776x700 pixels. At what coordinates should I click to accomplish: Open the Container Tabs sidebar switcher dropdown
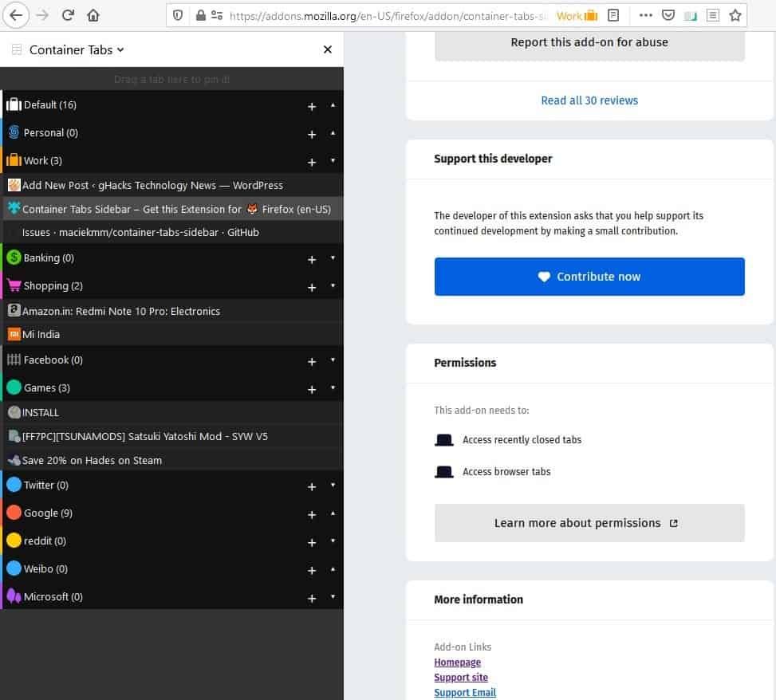[x=77, y=50]
